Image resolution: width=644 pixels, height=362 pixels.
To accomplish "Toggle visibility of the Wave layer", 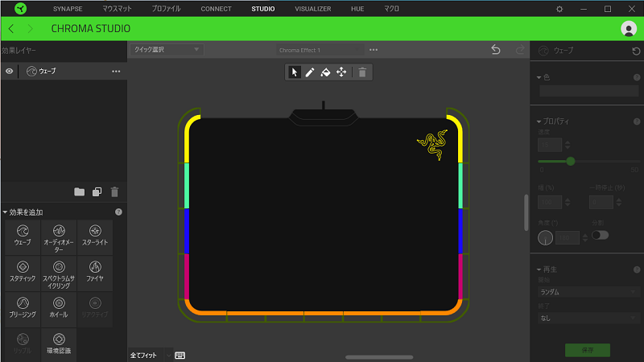I will [9, 72].
